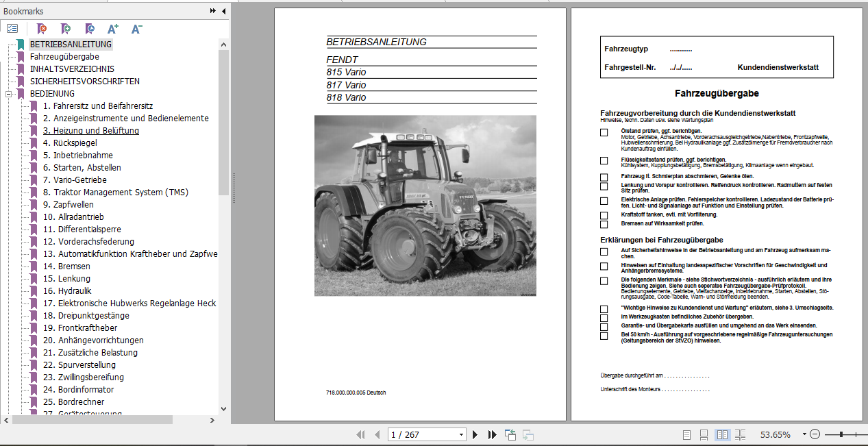The image size is (868, 446).
Task: Click the teal bookmark icon beside BETRIEBSANLEITUNG
Action: (x=21, y=45)
